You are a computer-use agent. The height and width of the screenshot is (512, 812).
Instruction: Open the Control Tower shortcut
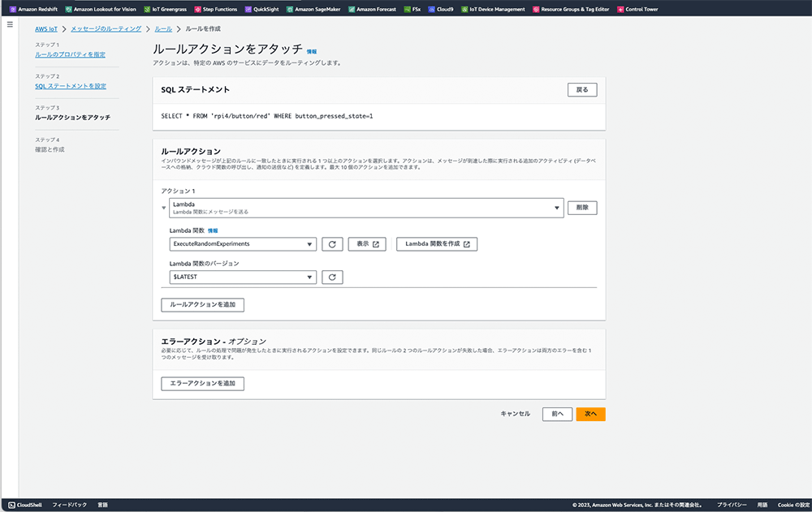(637, 9)
